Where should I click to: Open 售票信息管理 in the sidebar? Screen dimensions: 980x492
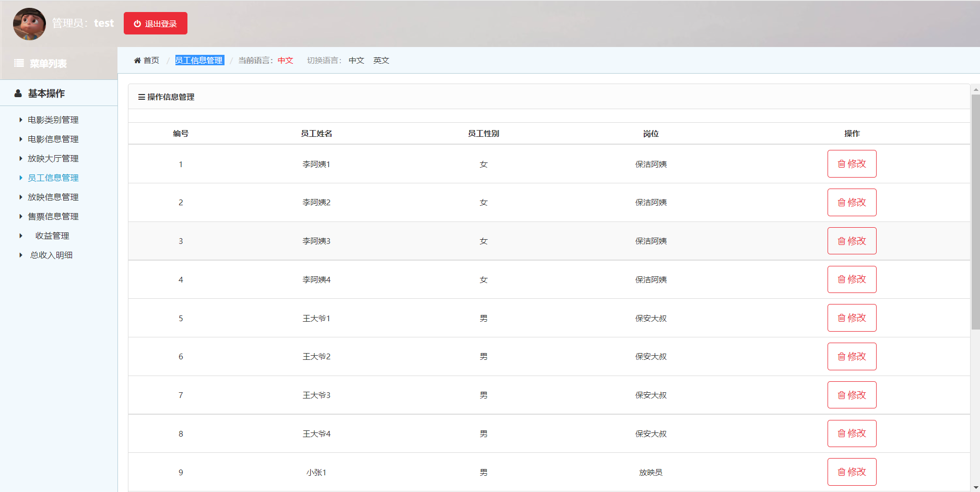click(x=53, y=217)
